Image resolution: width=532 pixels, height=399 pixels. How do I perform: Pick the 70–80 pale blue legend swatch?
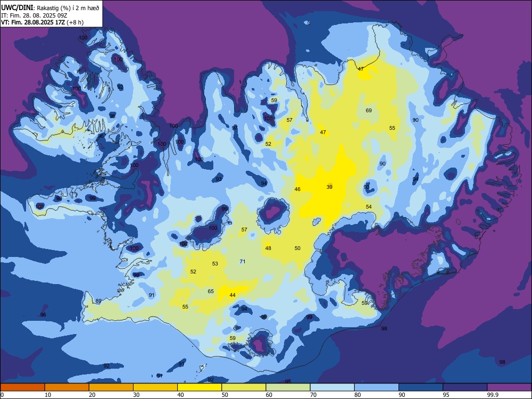pyautogui.click(x=332, y=387)
